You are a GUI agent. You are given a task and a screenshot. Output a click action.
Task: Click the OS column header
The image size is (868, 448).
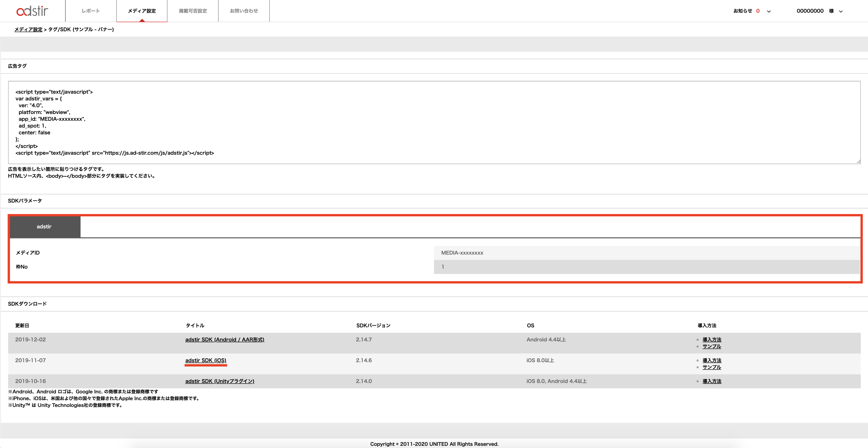[530, 325]
